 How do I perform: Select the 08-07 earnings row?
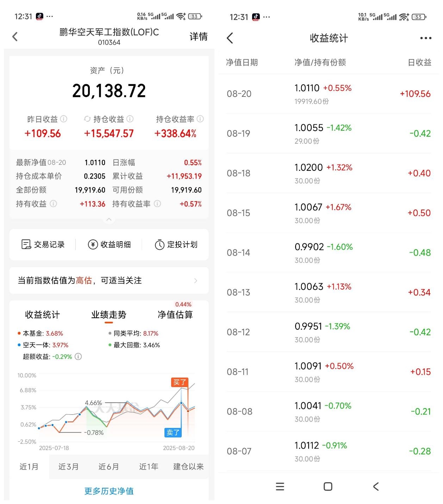329,451
